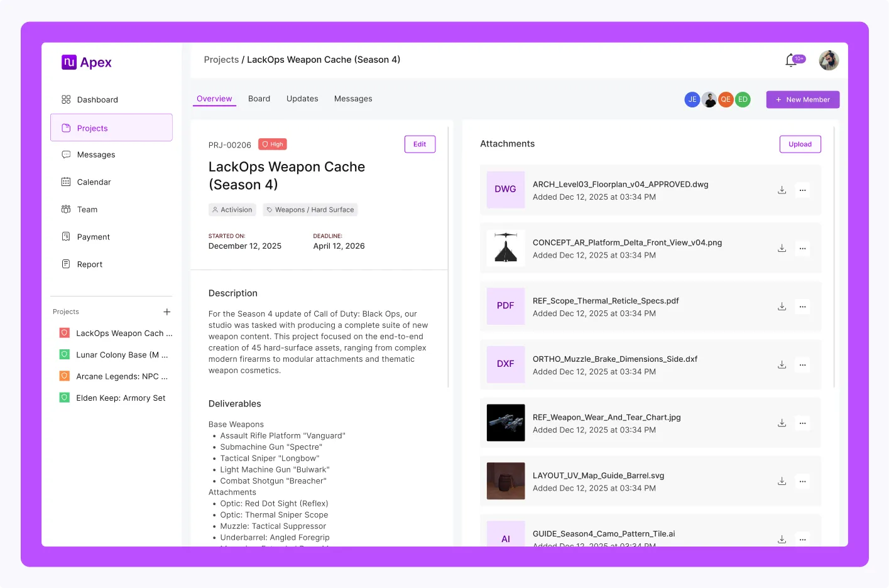
Task: Select the Lunar Colony Base project
Action: tap(121, 355)
